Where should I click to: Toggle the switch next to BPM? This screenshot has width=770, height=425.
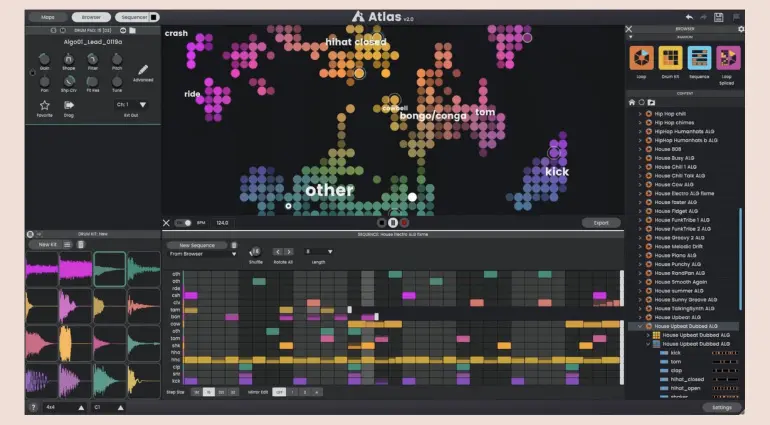point(183,223)
